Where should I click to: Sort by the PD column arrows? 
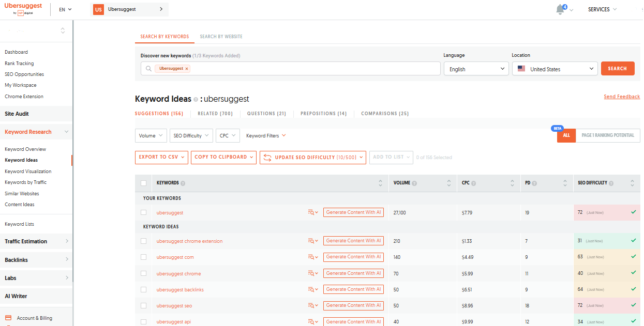[565, 183]
